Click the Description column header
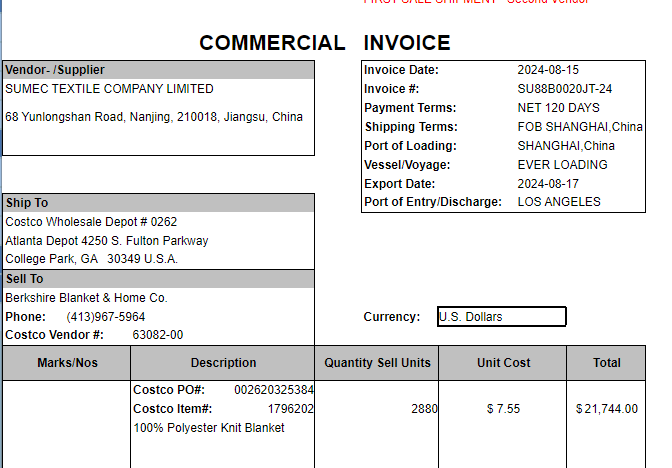 [223, 363]
